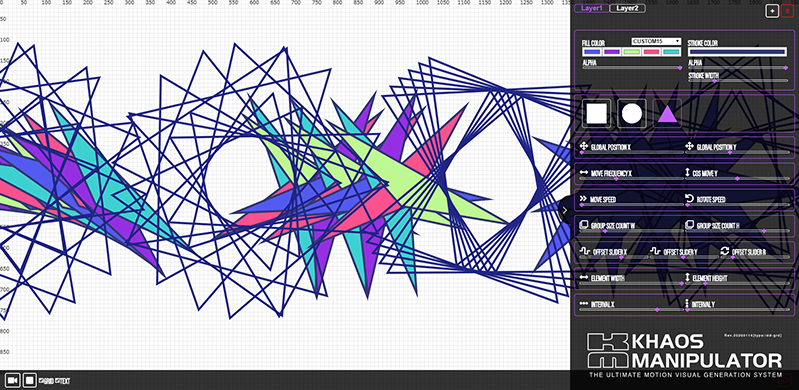Click the pink fill color swatch
This screenshot has height=390, width=799.
(652, 52)
